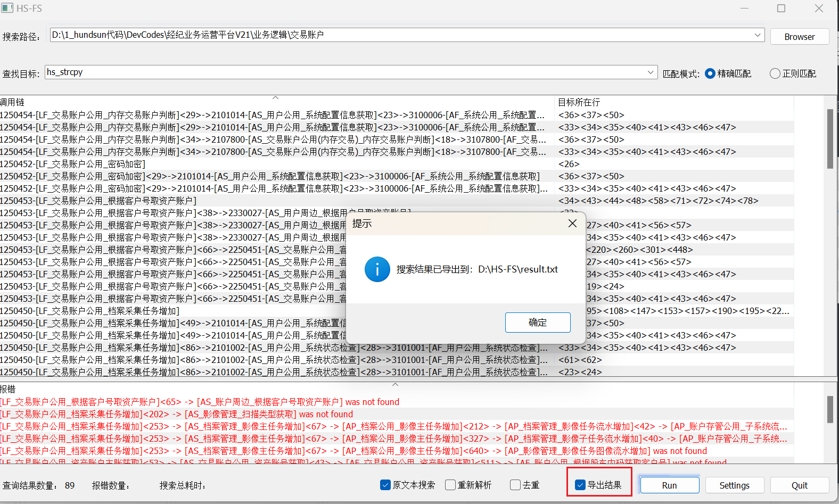The width and height of the screenshot is (839, 504).
Task: Click the 目标所在行 column header
Action: coord(579,102)
